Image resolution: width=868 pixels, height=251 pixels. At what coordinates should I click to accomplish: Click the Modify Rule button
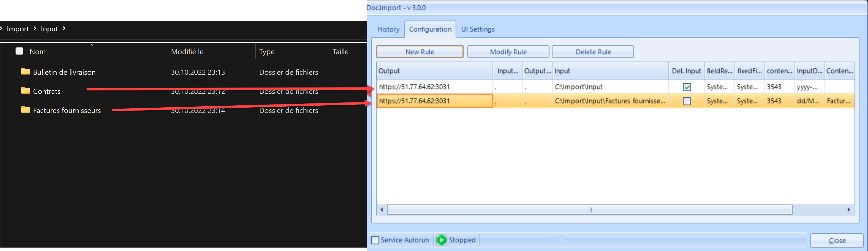(x=508, y=52)
